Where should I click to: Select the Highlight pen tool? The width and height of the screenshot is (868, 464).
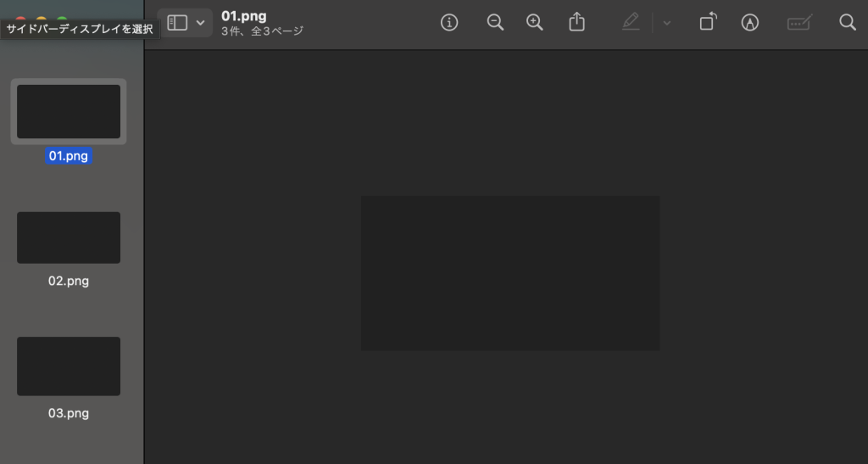(x=631, y=23)
